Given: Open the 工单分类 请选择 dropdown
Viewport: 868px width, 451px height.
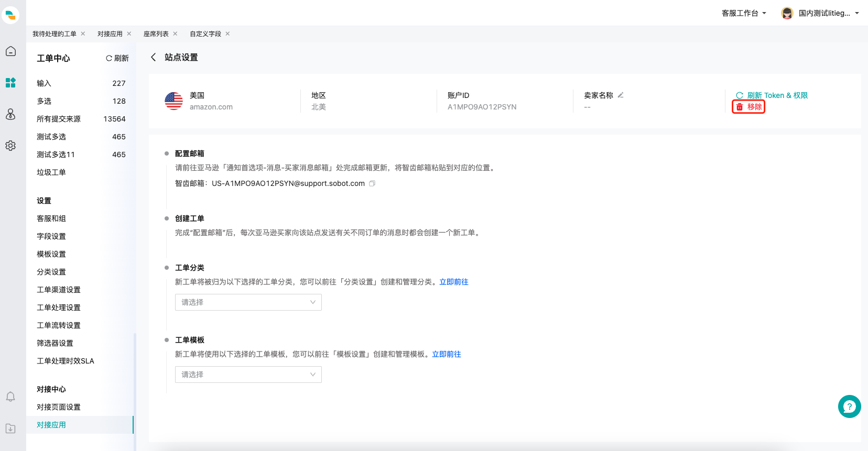Looking at the screenshot, I should 248,302.
